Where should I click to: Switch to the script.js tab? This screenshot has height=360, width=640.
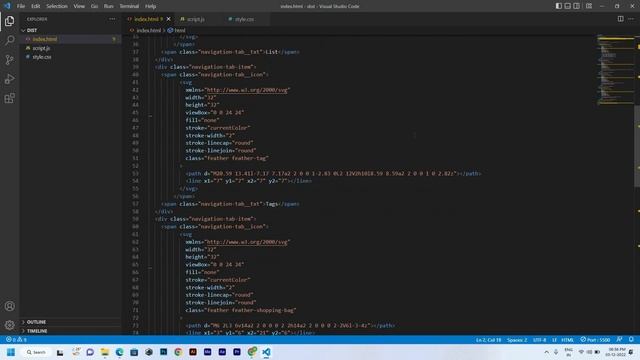196,19
